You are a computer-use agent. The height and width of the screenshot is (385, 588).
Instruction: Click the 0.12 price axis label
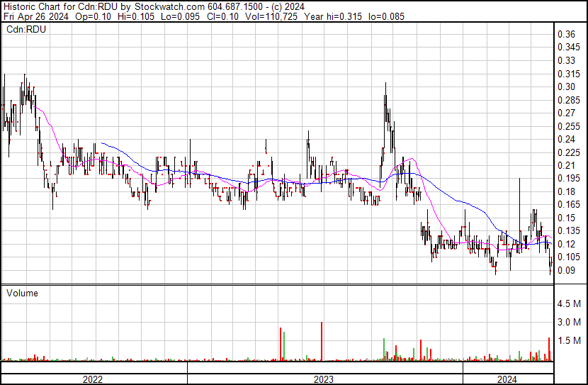[x=566, y=244]
